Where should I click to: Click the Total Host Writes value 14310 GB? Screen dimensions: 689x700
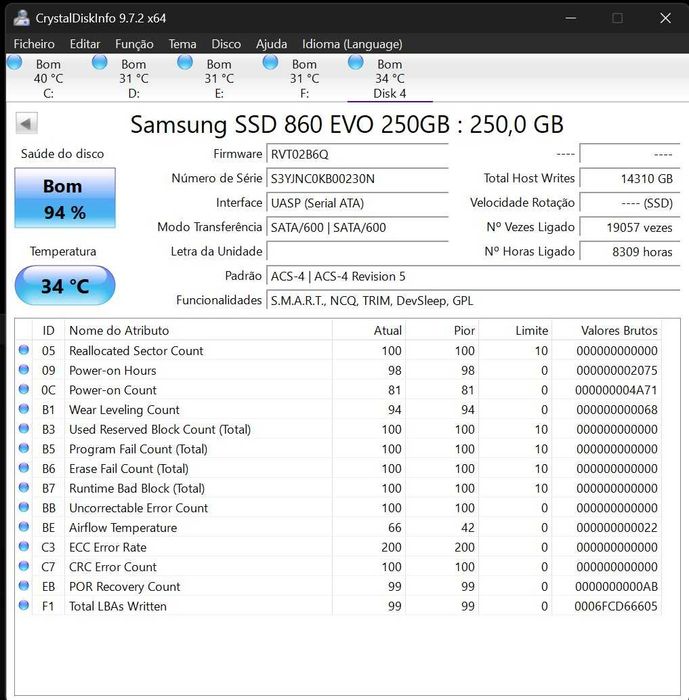coord(630,179)
